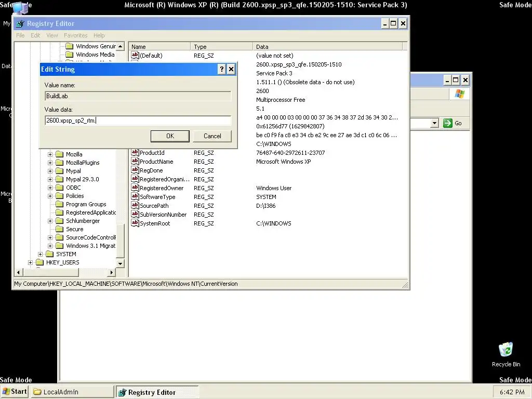Click the 76487-640-2972611-23707 data value
The width and height of the screenshot is (532, 399).
(x=290, y=153)
